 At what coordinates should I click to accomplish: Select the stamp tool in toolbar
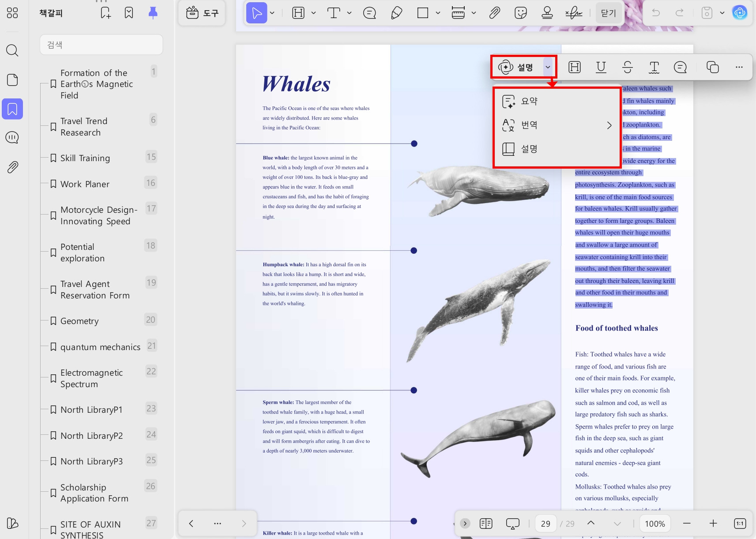pyautogui.click(x=547, y=13)
